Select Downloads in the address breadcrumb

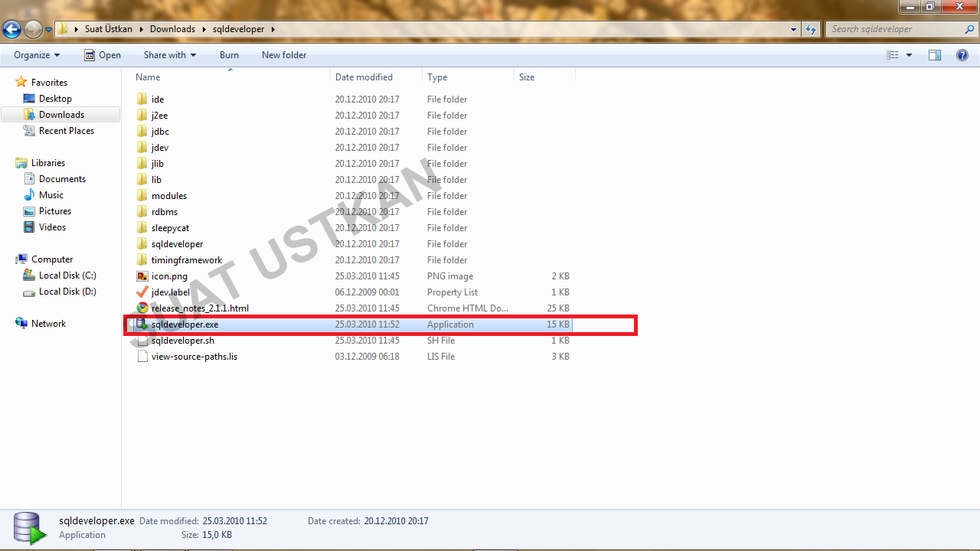click(x=172, y=29)
